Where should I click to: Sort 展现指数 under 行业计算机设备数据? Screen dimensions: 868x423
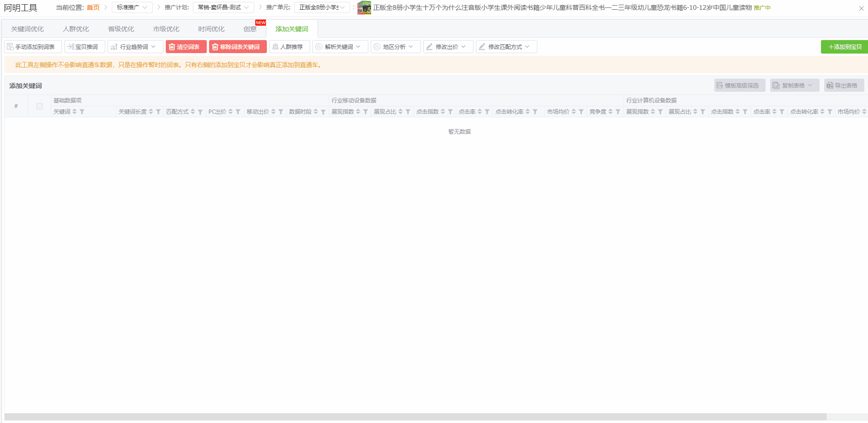(x=653, y=112)
